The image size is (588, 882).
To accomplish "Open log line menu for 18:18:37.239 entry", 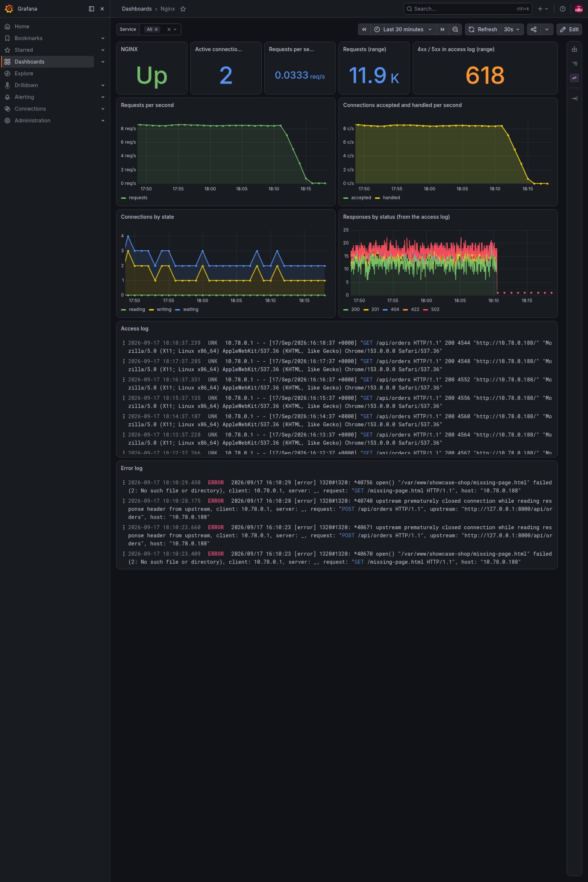I will [123, 343].
